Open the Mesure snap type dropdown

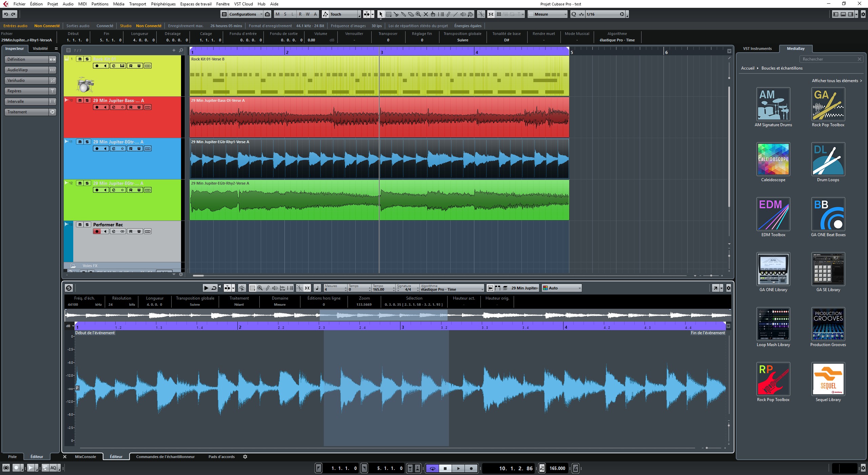(547, 14)
